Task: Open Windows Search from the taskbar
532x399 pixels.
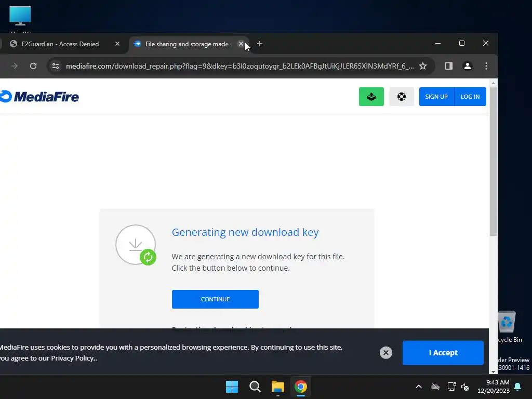Action: click(x=255, y=387)
